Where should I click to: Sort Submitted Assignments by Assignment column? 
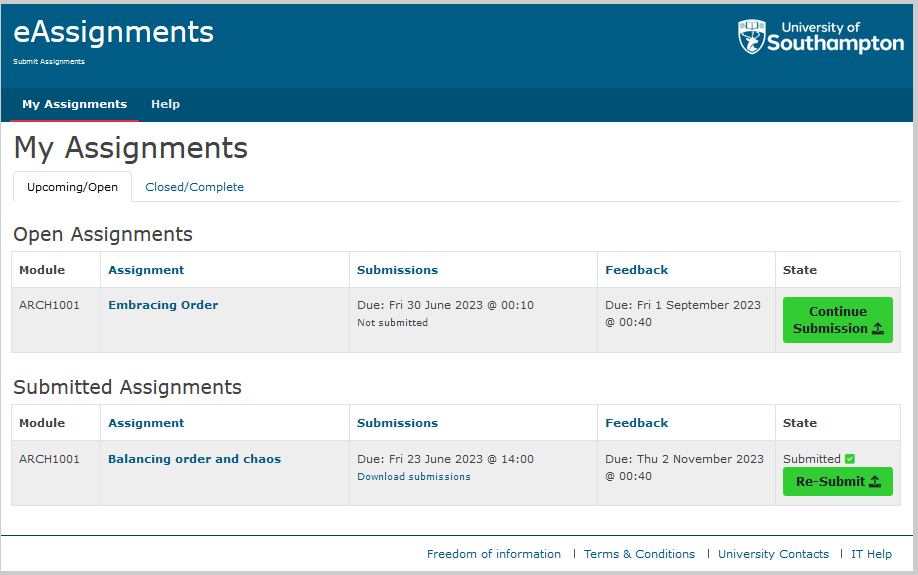coord(146,423)
